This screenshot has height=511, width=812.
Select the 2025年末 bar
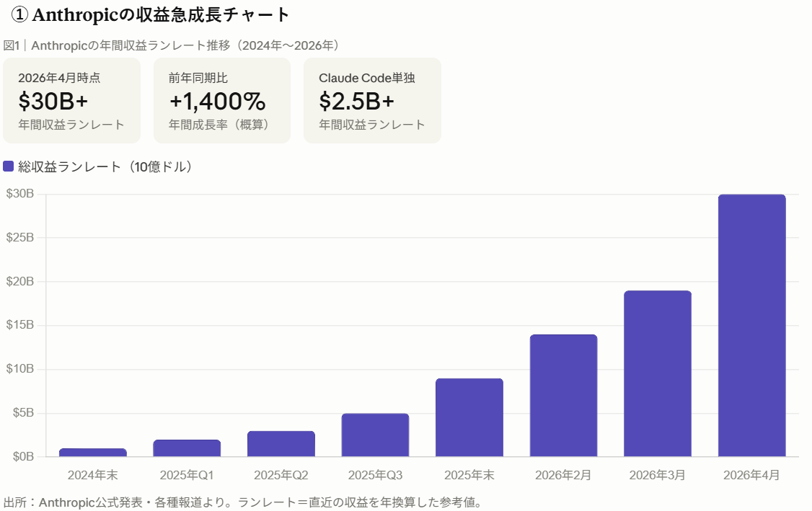click(469, 418)
